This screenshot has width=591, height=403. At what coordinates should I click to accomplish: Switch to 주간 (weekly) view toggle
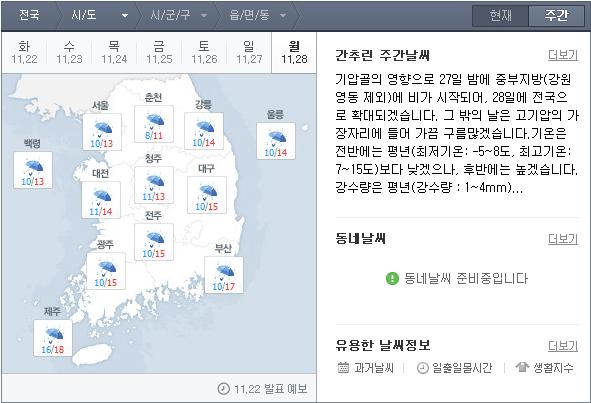[556, 15]
